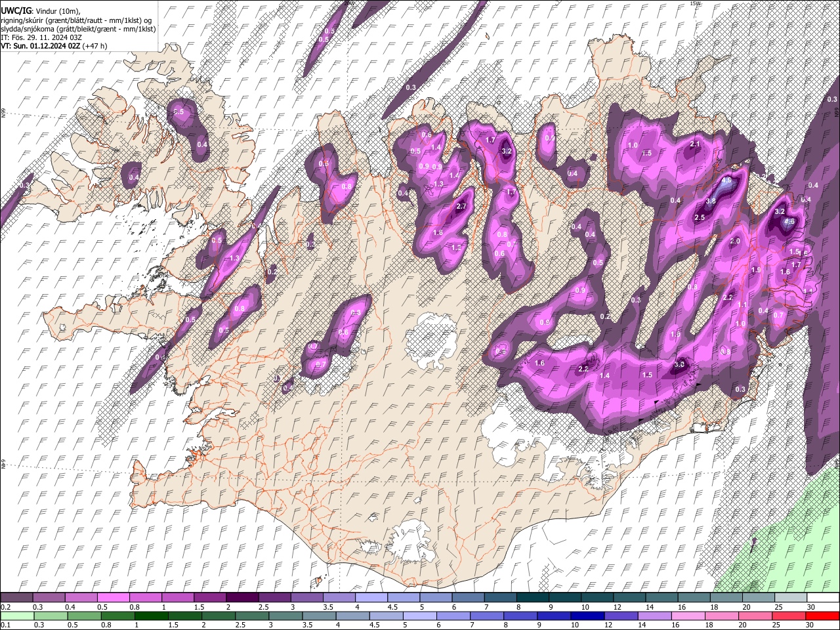
Task: Select the pale green 0.1 swatch in the rain scale
Action: click(17, 616)
